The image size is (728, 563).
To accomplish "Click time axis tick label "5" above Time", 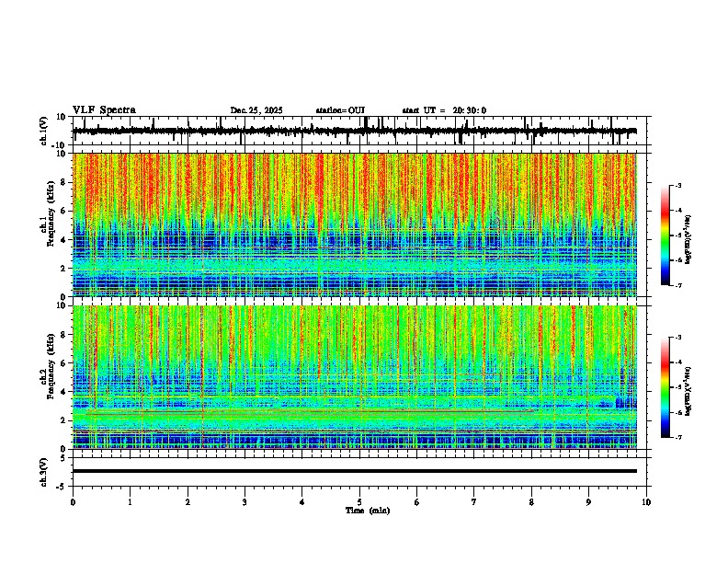I will point(359,502).
